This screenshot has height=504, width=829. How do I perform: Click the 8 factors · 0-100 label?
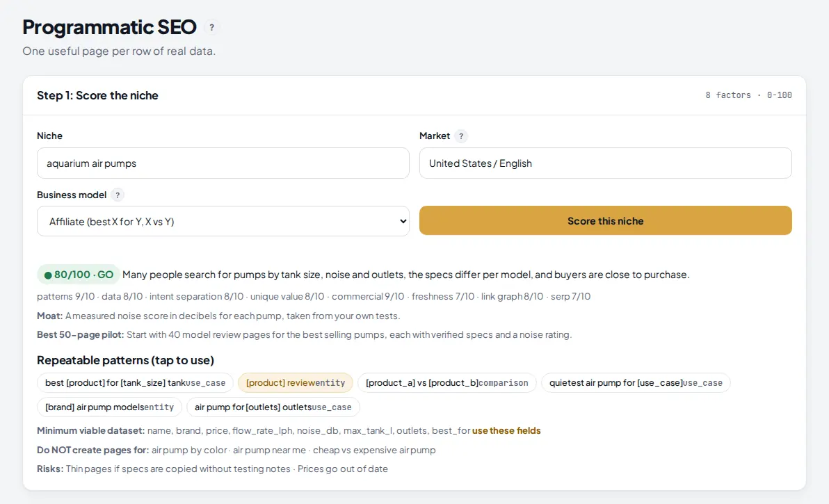point(748,95)
